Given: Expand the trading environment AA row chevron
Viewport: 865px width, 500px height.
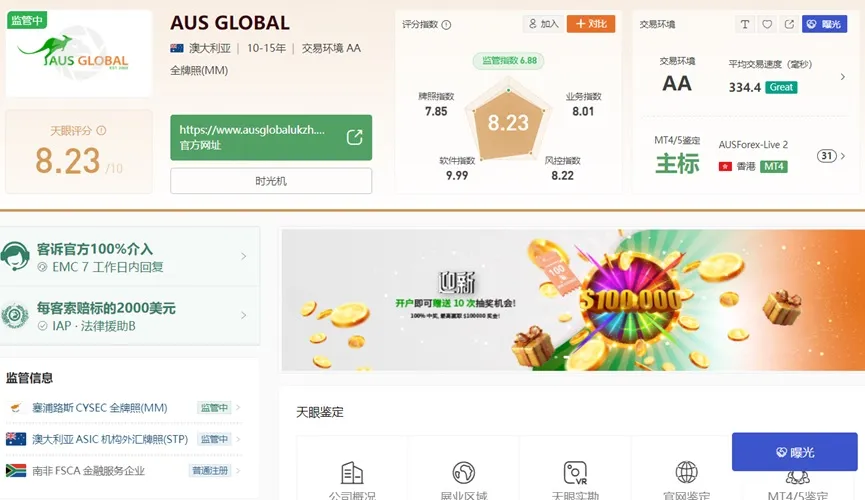Looking at the screenshot, I should 842,77.
